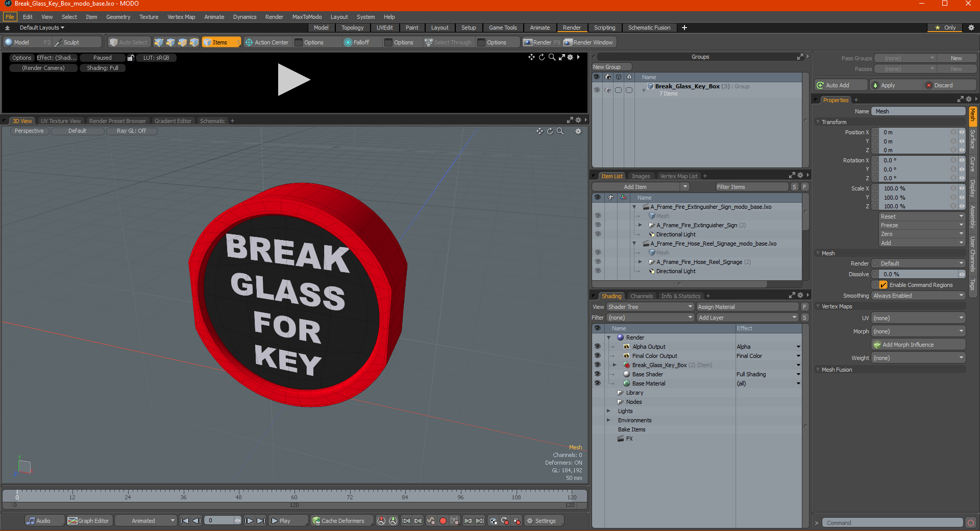980x531 pixels.
Task: Click the Render F9 button
Action: (542, 42)
